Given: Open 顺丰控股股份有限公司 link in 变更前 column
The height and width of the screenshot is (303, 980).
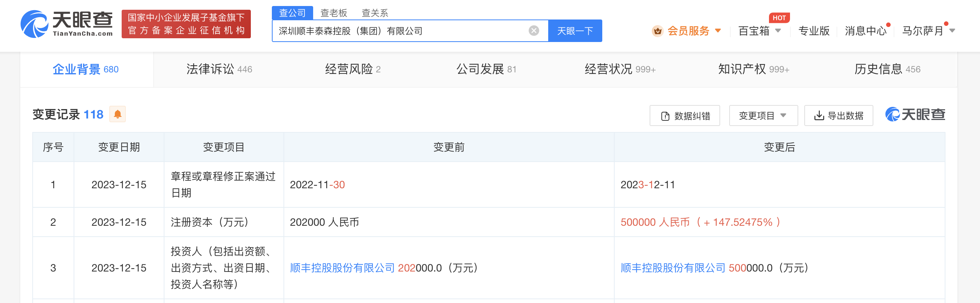Looking at the screenshot, I should pyautogui.click(x=342, y=268).
